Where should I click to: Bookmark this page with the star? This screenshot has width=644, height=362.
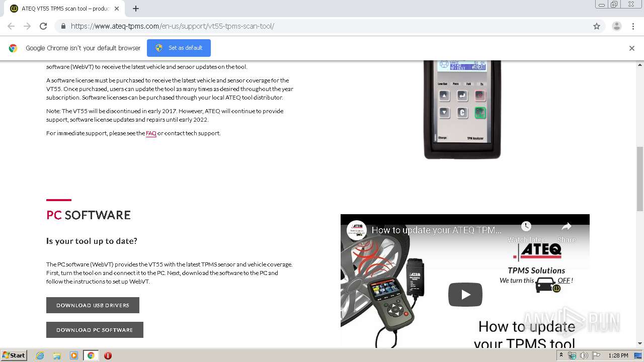(597, 26)
